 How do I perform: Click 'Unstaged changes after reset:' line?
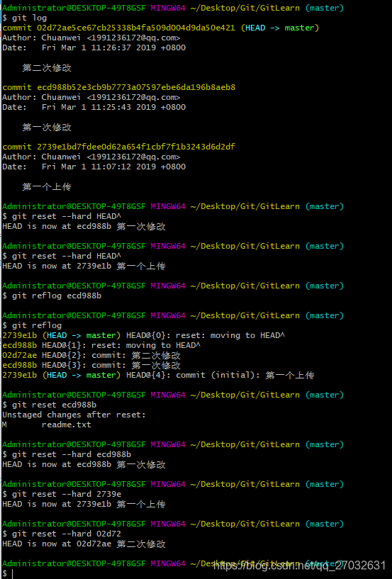(x=74, y=415)
